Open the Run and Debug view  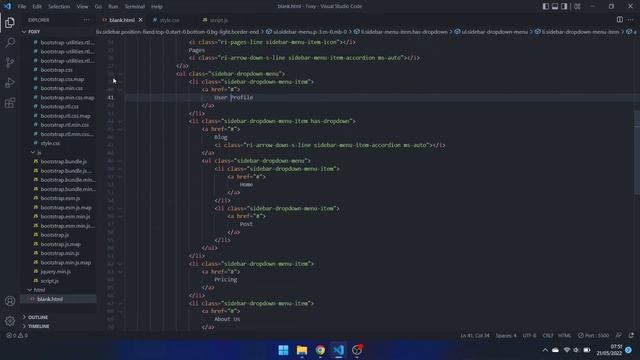tap(10, 82)
